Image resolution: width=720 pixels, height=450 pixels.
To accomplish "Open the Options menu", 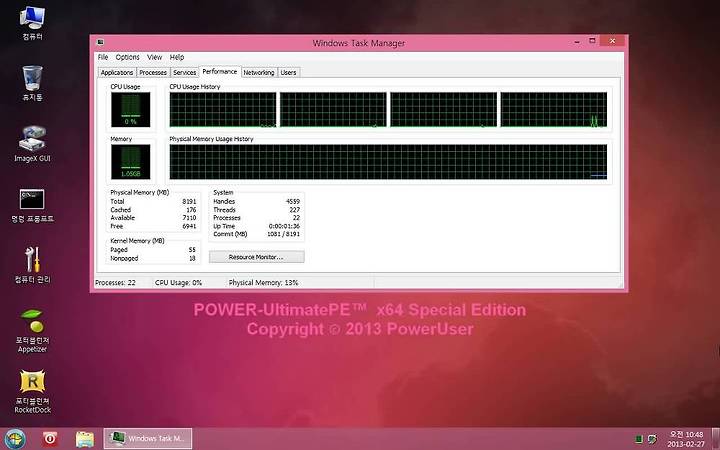I will (x=127, y=57).
